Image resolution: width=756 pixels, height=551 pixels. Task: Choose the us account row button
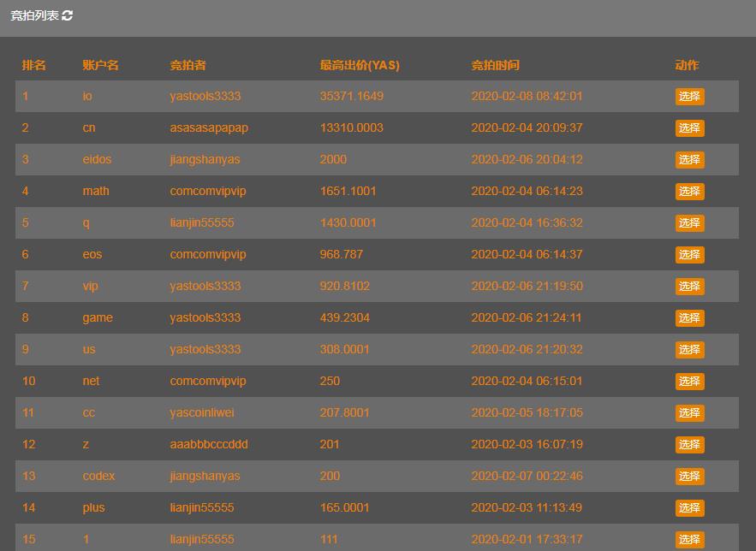[689, 350]
